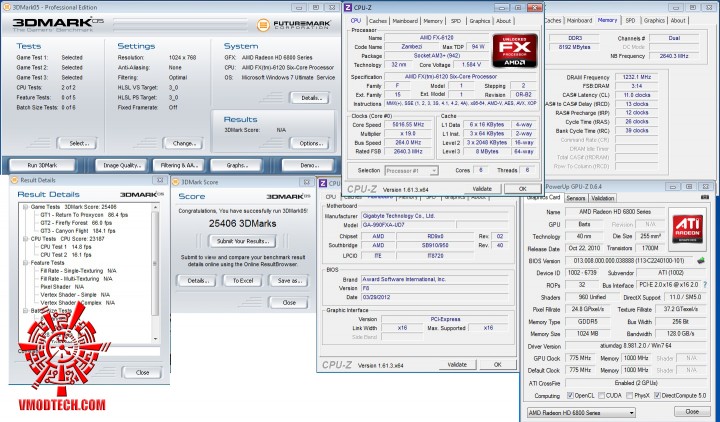720x422 pixels.
Task: Toggle the PhysX checkbox
Action: [630, 395]
